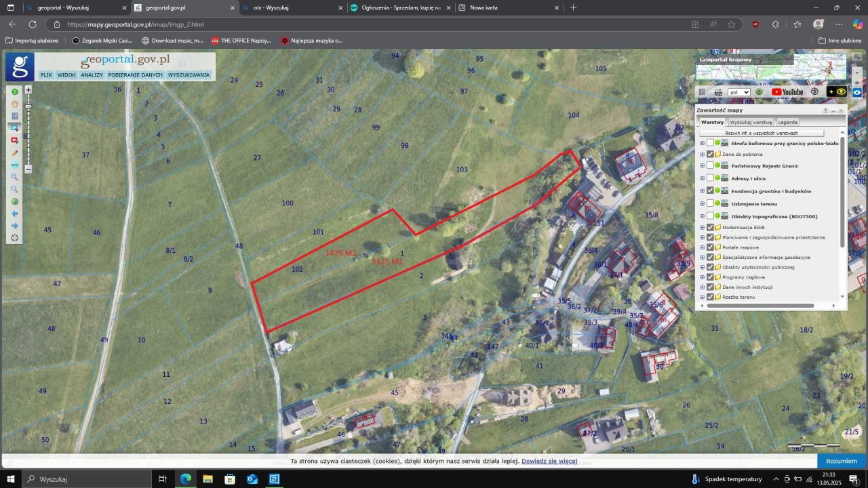
Task: Click the 'Dowiedz się więcej' link
Action: point(549,461)
